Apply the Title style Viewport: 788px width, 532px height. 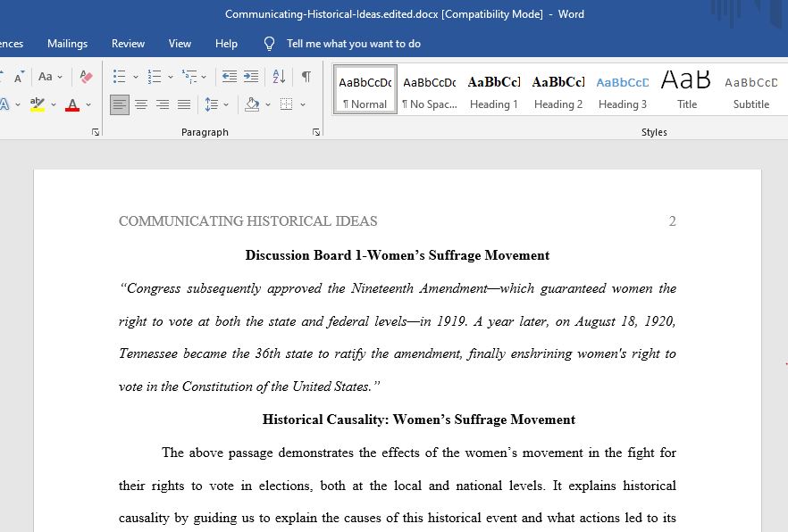pos(686,89)
